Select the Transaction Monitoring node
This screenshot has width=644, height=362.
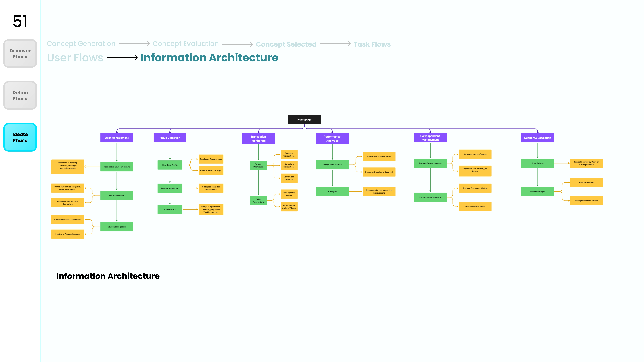pyautogui.click(x=259, y=139)
